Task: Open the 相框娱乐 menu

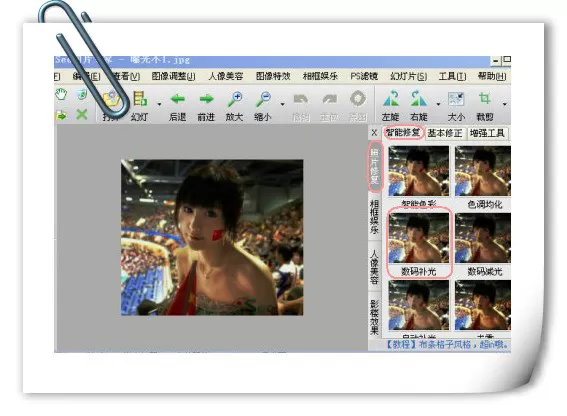Action: click(320, 76)
